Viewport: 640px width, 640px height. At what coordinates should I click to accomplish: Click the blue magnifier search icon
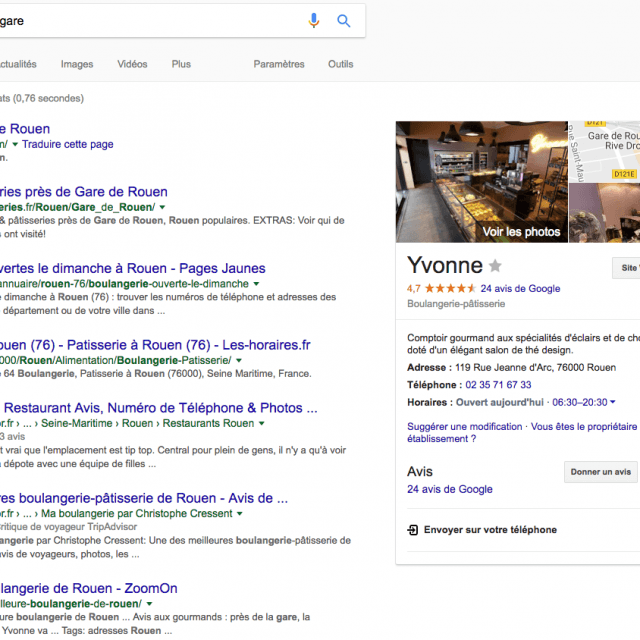click(344, 21)
